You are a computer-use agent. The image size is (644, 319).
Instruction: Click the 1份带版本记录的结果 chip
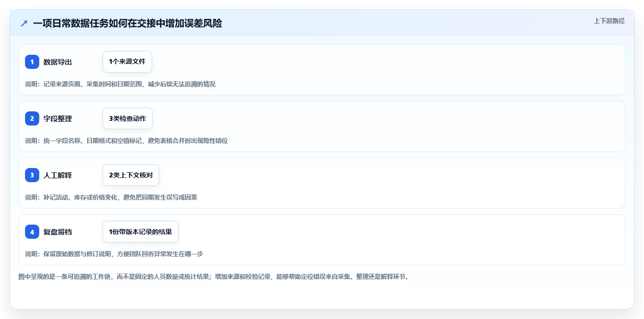point(140,232)
